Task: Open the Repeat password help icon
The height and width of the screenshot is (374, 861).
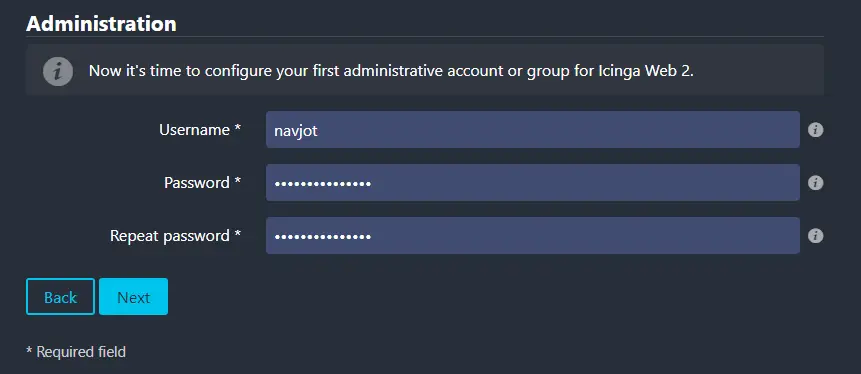Action: point(815,236)
